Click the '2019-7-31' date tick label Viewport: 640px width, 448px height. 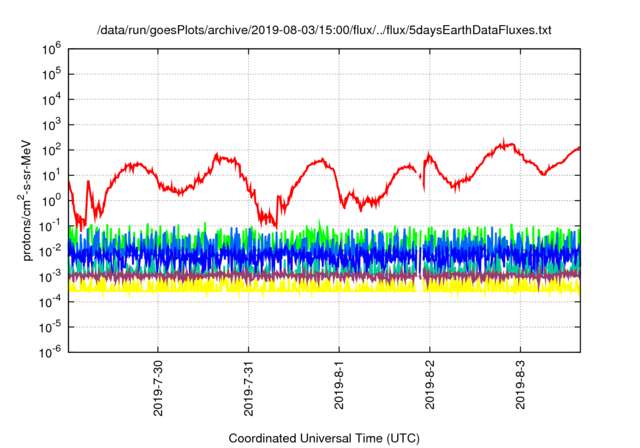[x=249, y=388]
